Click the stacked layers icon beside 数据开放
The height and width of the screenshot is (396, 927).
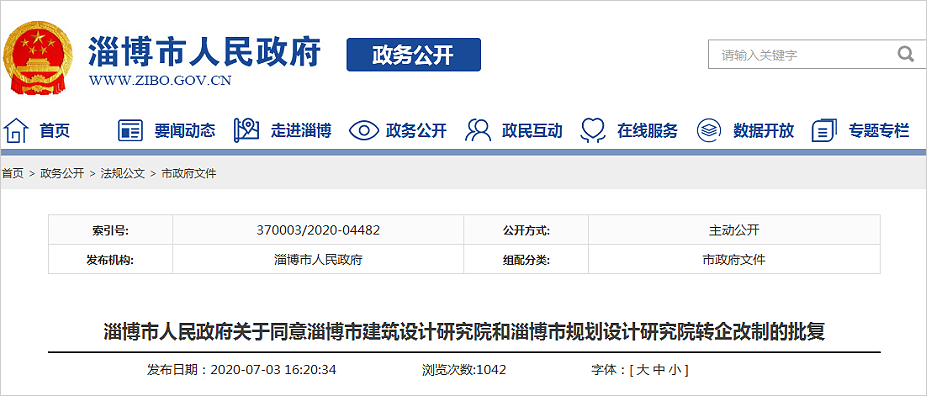pos(709,130)
